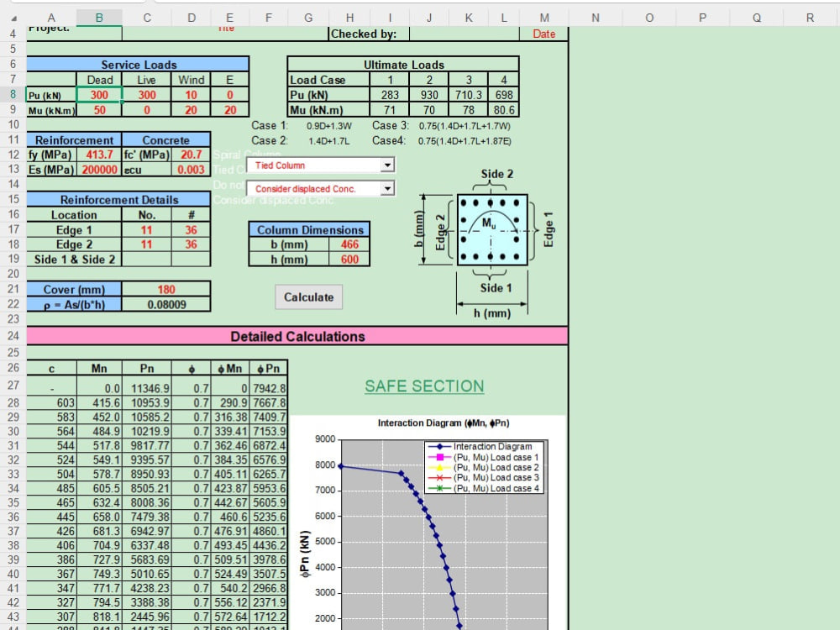840x630 pixels.
Task: Select column N header
Action: click(x=596, y=18)
